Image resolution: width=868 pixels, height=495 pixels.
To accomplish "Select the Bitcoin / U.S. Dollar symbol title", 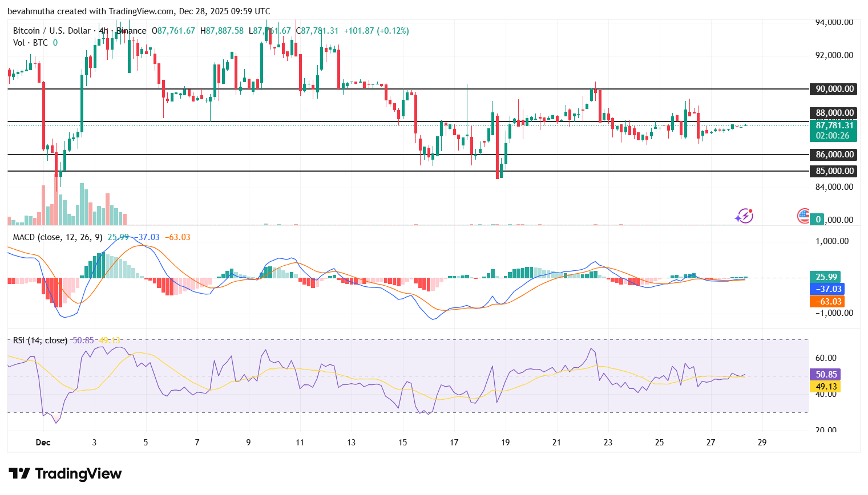I will (51, 31).
